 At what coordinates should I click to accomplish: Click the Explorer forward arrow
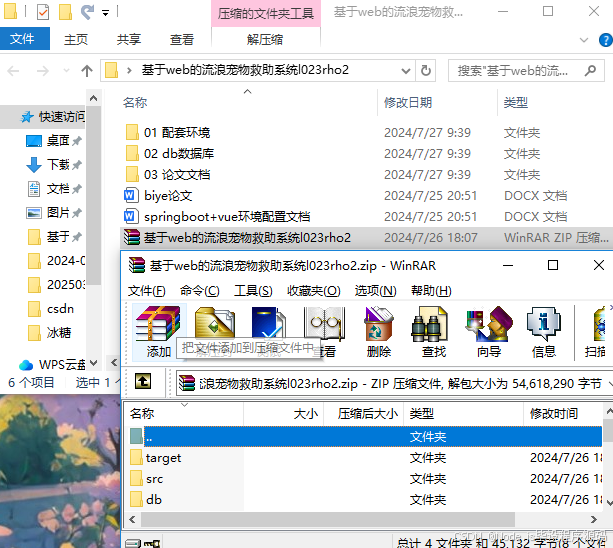(x=42, y=71)
